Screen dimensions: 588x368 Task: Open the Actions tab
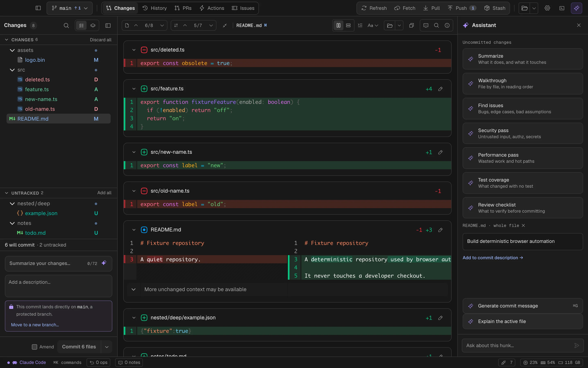[x=212, y=8]
